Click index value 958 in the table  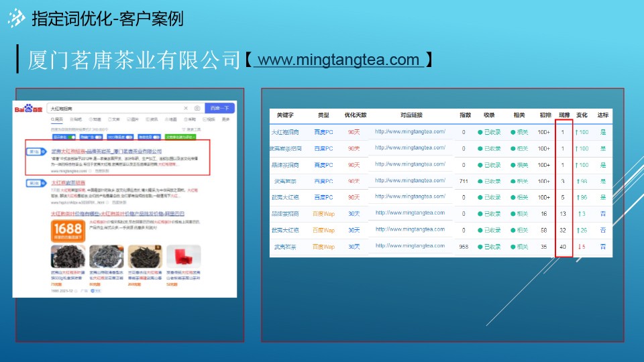(464, 247)
